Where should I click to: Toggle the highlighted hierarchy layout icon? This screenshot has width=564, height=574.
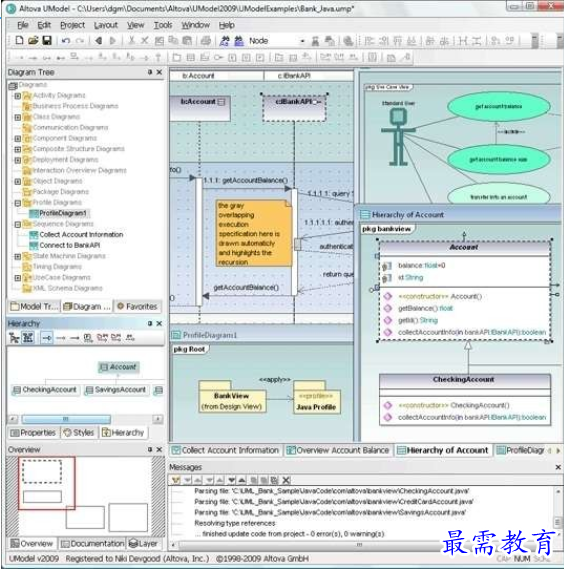click(x=28, y=338)
